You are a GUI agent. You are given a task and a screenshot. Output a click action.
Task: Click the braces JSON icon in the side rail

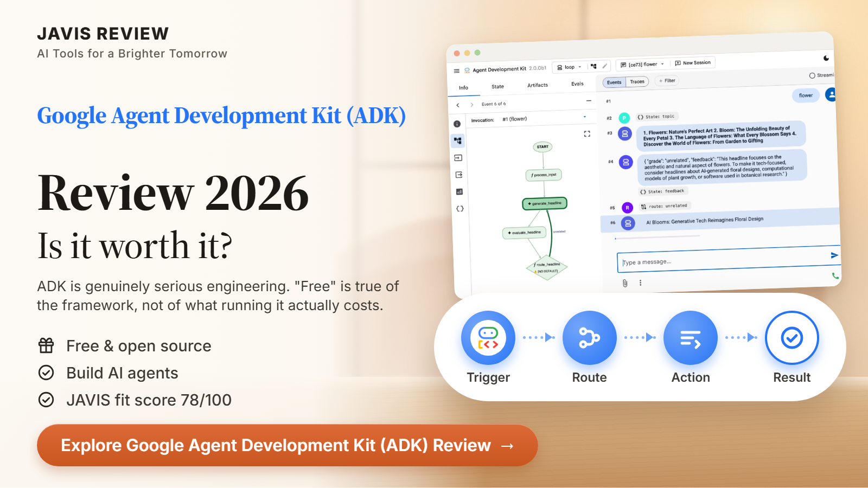pyautogui.click(x=460, y=209)
